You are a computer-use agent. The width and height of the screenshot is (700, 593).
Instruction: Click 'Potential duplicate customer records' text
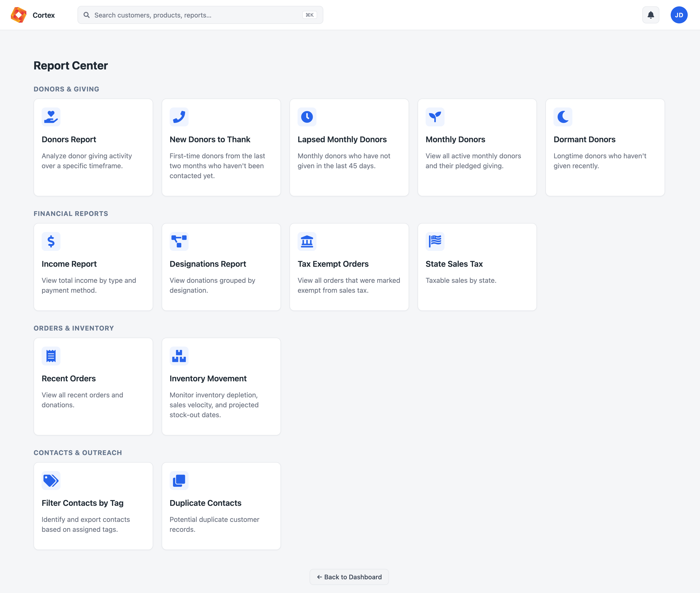(x=214, y=524)
